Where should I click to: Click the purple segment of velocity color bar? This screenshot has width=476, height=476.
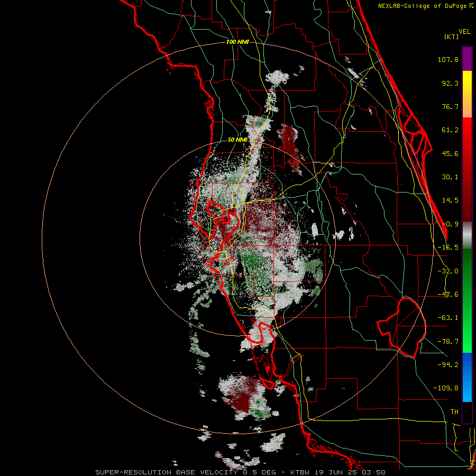point(467,59)
